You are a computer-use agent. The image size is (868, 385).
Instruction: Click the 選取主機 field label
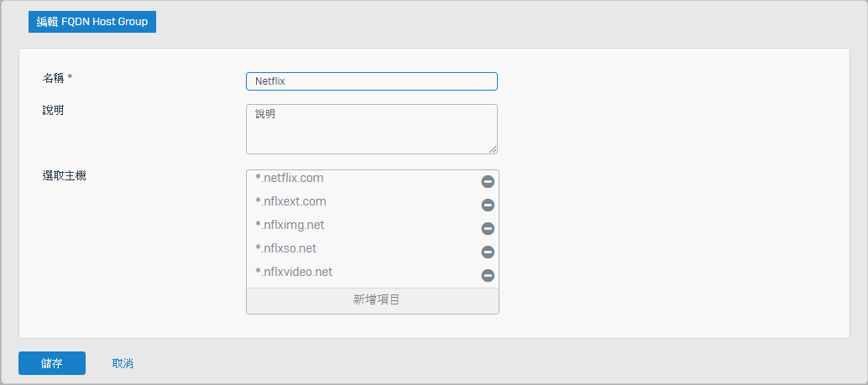click(x=64, y=176)
